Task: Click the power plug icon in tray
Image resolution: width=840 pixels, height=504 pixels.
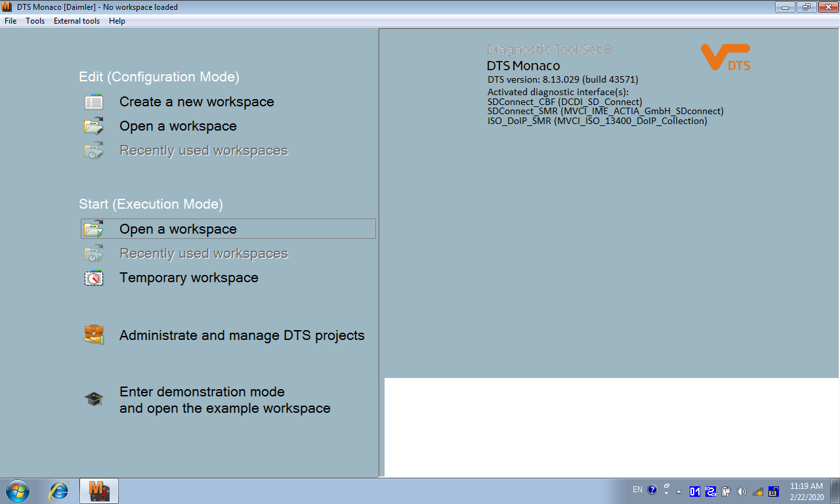Action: [x=726, y=492]
